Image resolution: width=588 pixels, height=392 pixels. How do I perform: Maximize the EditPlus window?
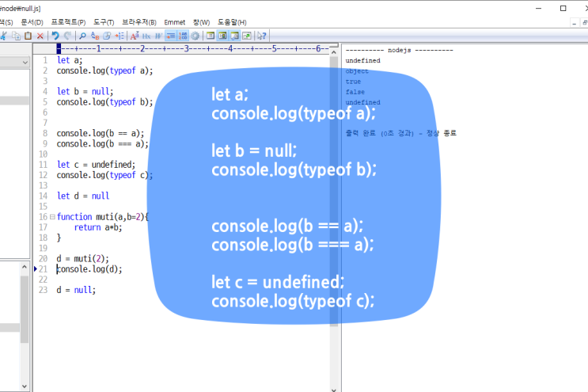coord(563,8)
